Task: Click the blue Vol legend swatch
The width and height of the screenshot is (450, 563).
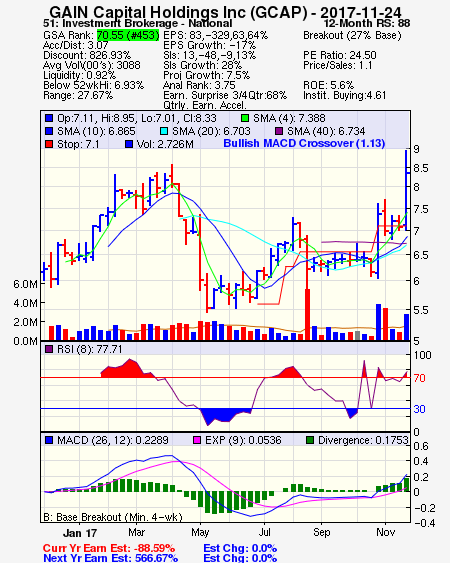Action: tap(129, 144)
